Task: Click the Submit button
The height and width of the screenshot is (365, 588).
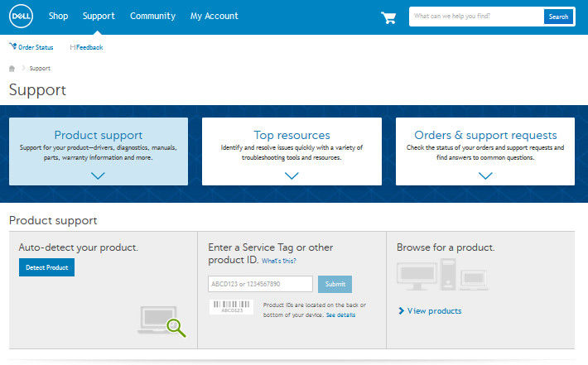Action: click(335, 284)
